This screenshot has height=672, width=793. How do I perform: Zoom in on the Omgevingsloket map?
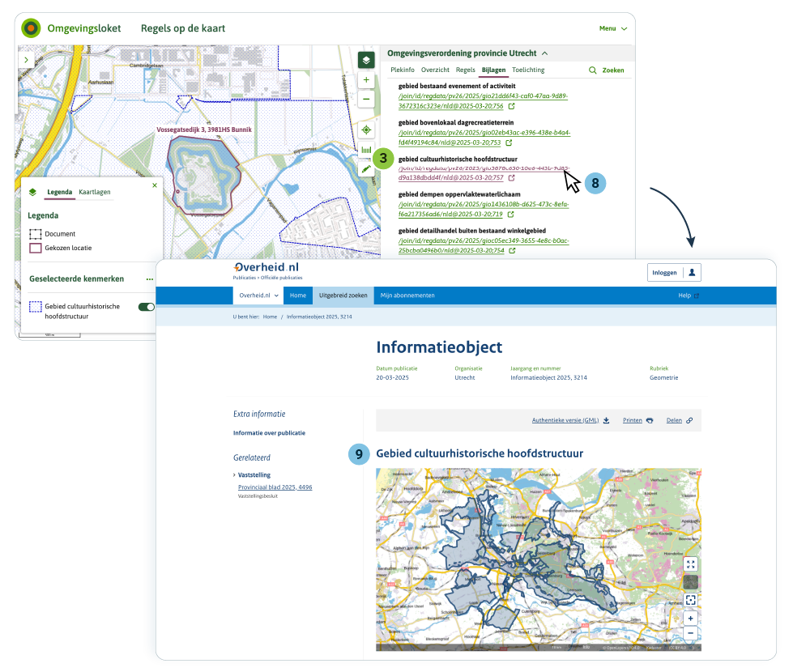(x=366, y=80)
